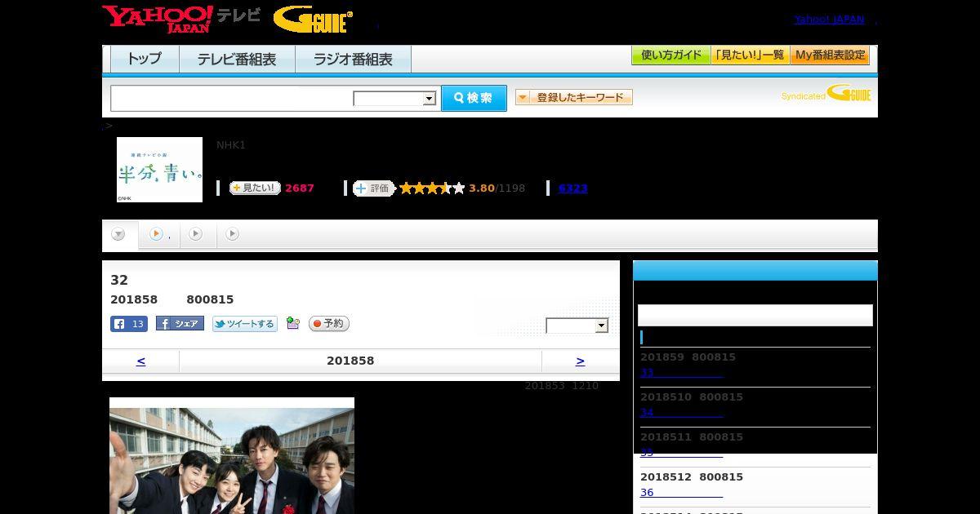
Task: Click the Facebook シェア button
Action: coord(180,324)
